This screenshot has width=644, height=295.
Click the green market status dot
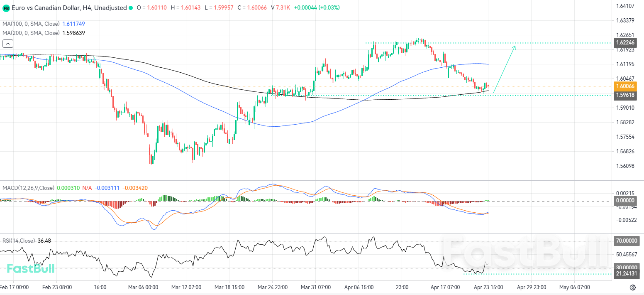pos(131,8)
